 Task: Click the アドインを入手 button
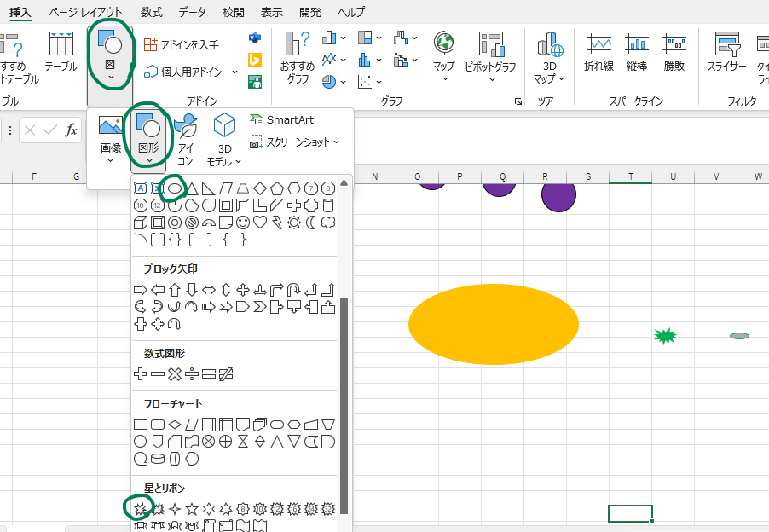point(182,44)
